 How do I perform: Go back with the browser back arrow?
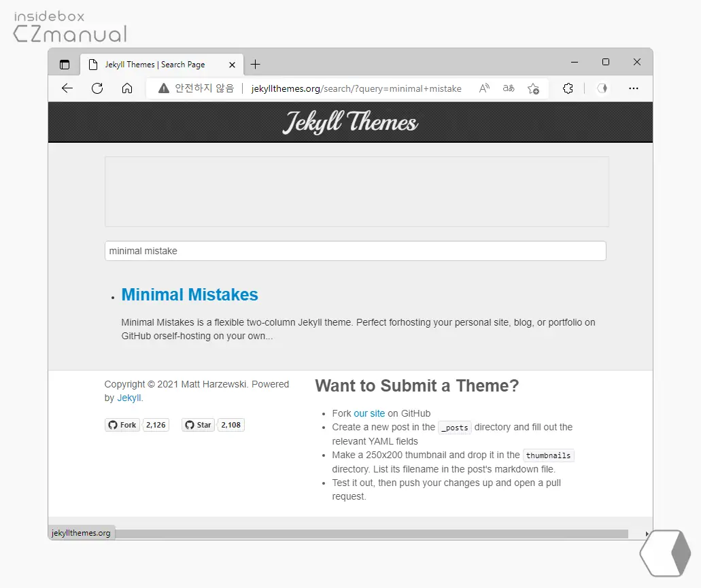67,88
